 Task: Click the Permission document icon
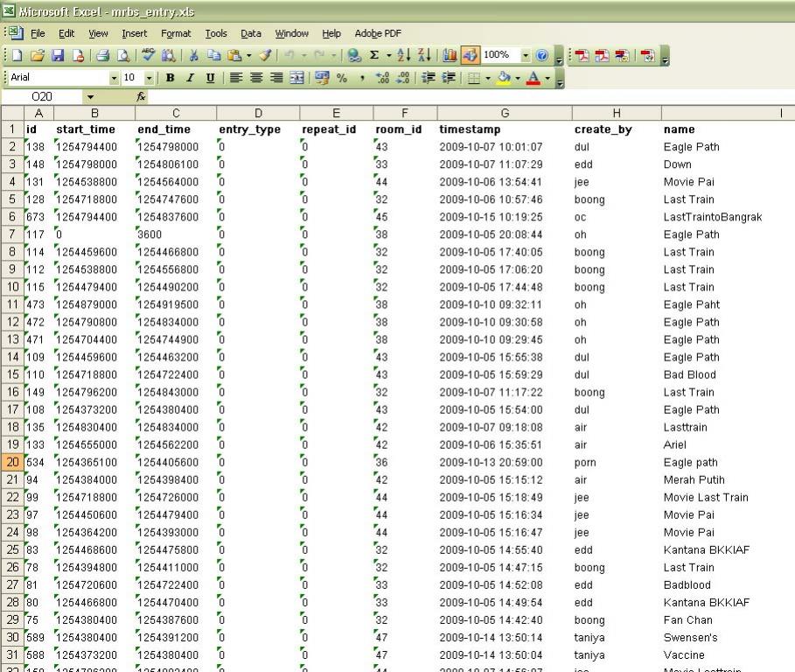[78, 55]
